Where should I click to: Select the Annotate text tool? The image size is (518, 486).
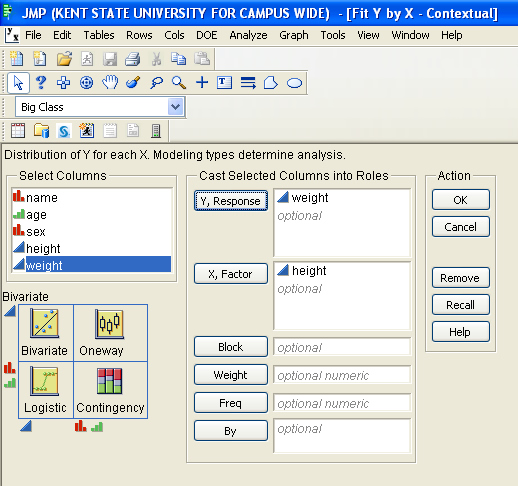[x=224, y=82]
